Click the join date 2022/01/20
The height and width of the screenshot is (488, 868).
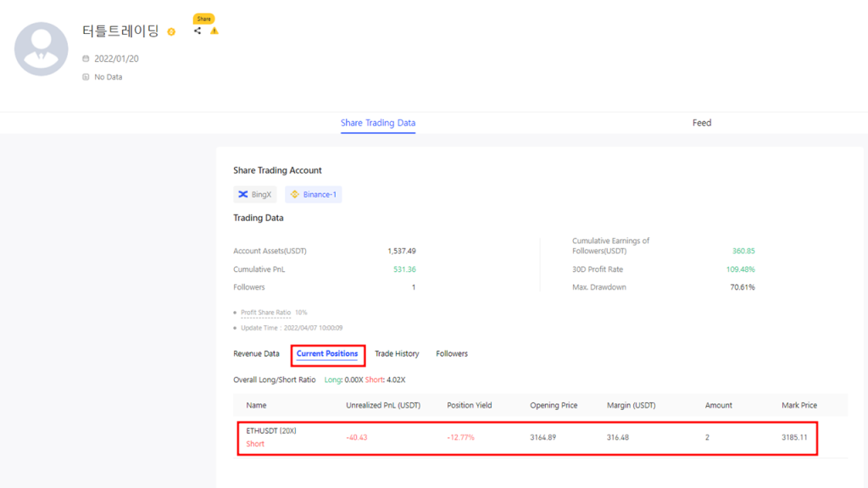click(116, 58)
